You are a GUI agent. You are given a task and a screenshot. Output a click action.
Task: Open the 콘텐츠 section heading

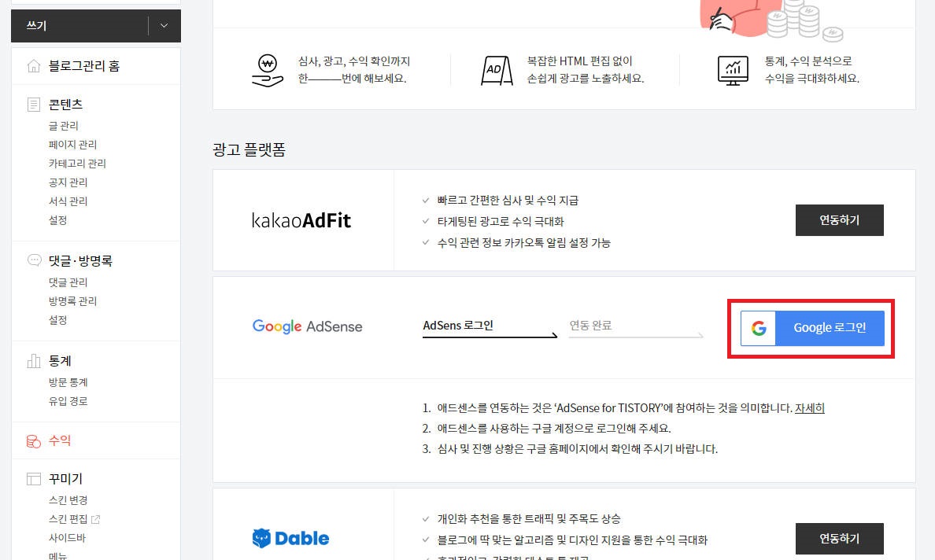click(x=65, y=105)
